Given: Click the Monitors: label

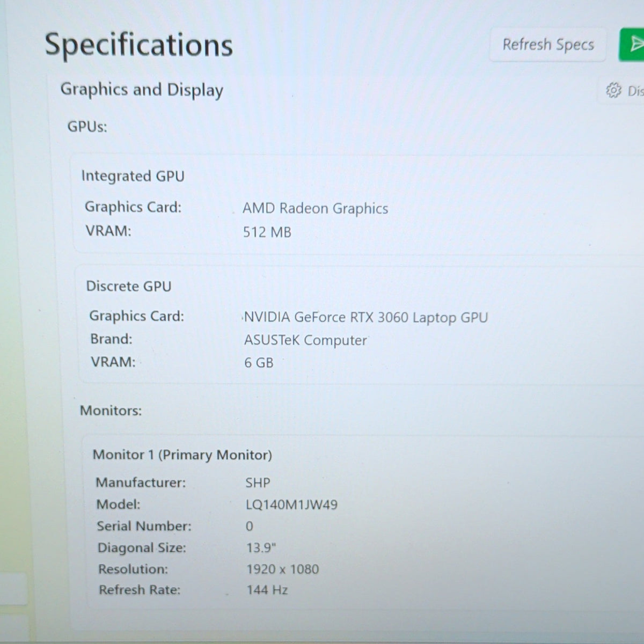Looking at the screenshot, I should coord(111,411).
